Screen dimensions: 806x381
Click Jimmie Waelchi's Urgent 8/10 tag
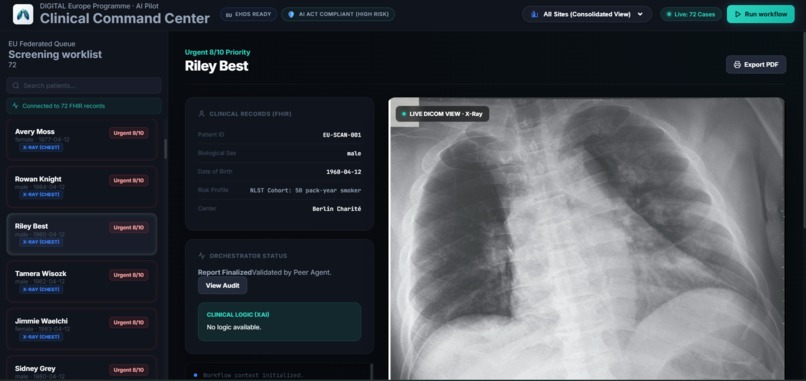click(x=129, y=322)
